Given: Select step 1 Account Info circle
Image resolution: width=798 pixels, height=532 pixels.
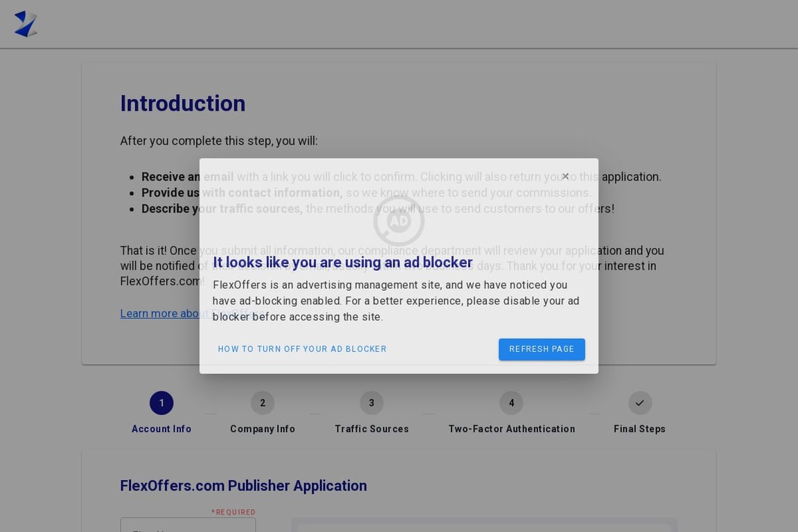Looking at the screenshot, I should click(161, 403).
